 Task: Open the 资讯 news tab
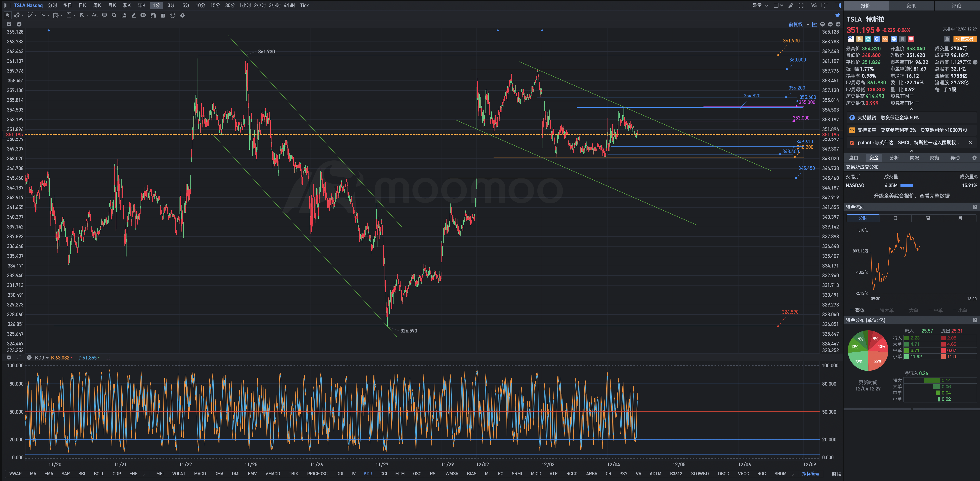click(x=911, y=5)
